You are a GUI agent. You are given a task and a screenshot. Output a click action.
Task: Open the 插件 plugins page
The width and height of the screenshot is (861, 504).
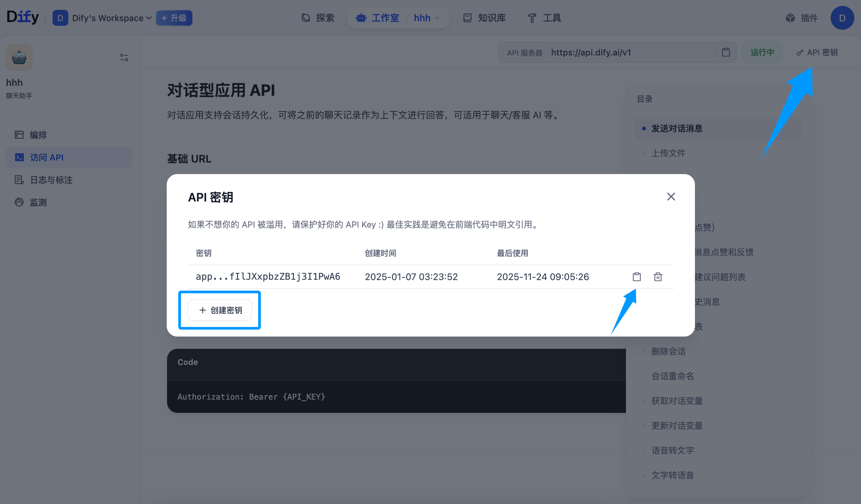[802, 18]
